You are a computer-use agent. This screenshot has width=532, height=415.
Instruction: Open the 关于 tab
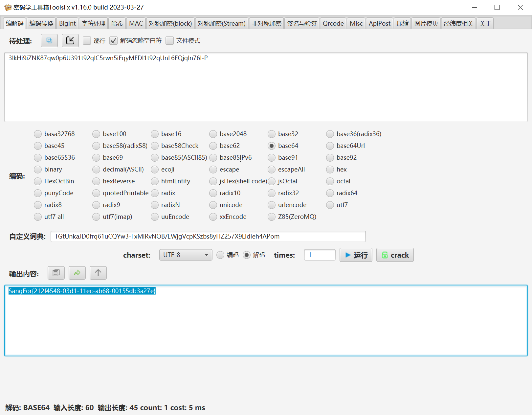(x=485, y=23)
